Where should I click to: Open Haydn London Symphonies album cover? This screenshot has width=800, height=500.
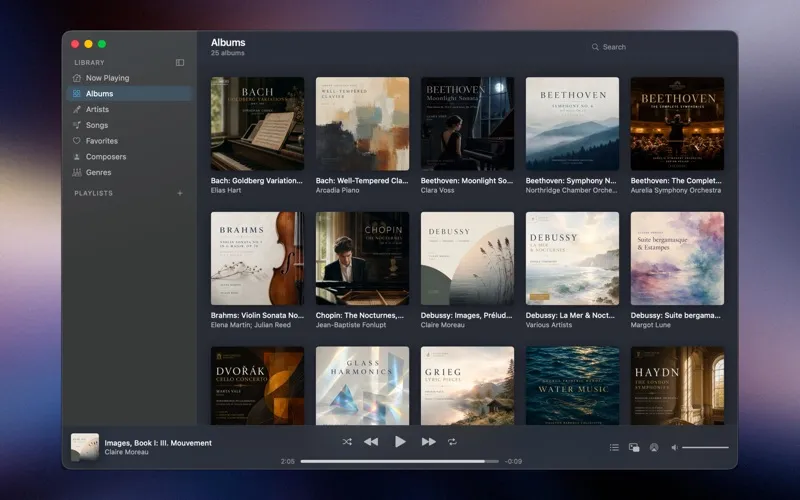point(677,386)
